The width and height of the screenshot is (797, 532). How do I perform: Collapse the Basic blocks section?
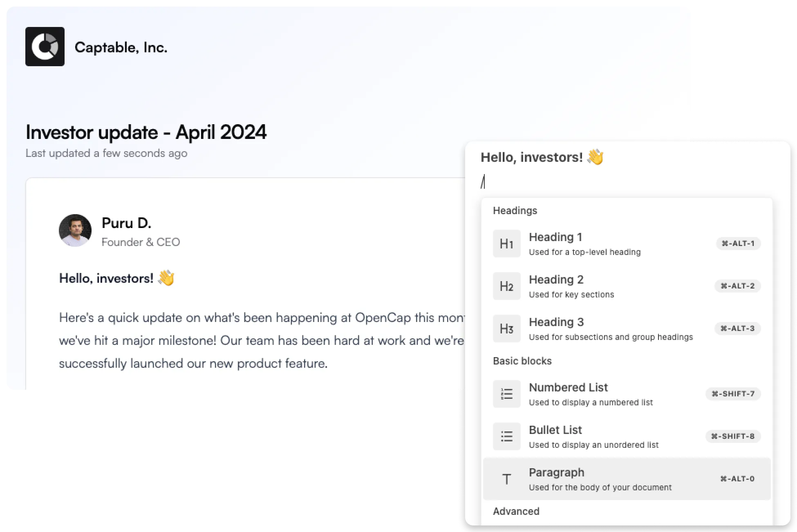(522, 361)
